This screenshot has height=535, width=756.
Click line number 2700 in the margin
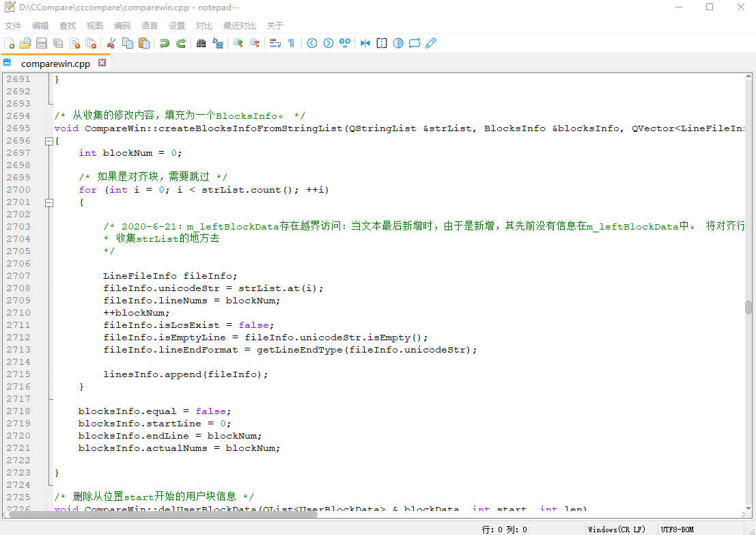[x=18, y=189]
